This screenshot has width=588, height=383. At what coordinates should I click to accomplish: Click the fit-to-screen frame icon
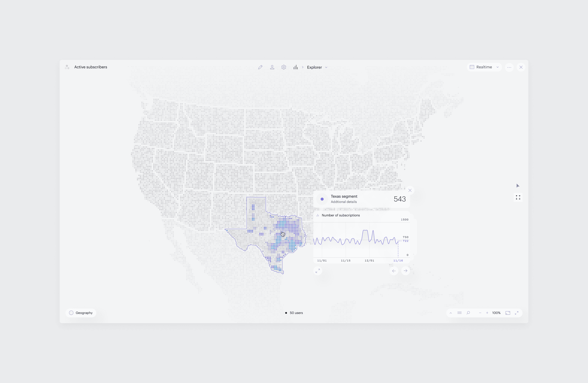(x=508, y=313)
